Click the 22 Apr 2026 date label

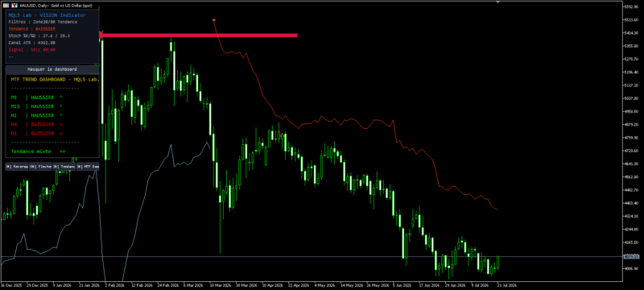(x=298, y=284)
